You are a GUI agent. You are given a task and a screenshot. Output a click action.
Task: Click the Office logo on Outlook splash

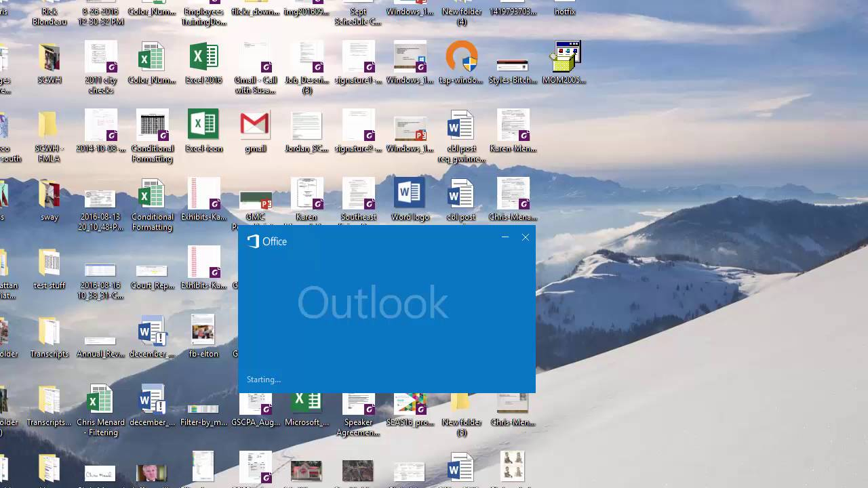point(267,241)
